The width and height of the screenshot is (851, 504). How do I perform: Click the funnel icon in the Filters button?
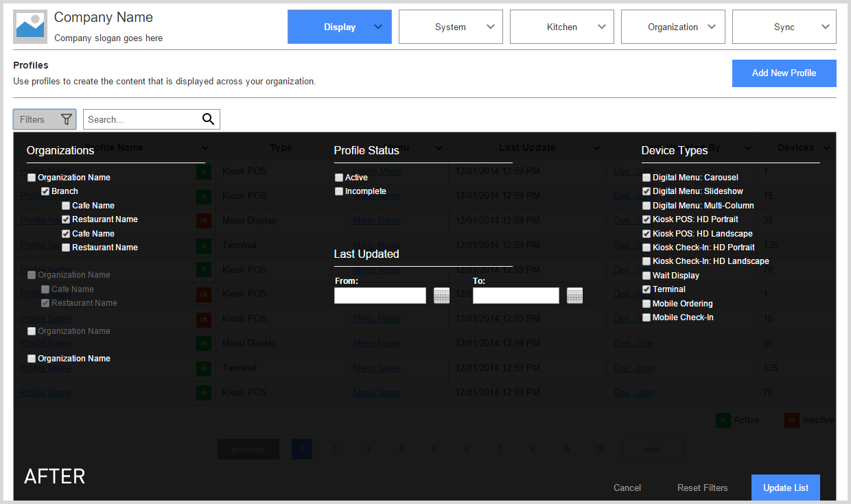(x=66, y=119)
